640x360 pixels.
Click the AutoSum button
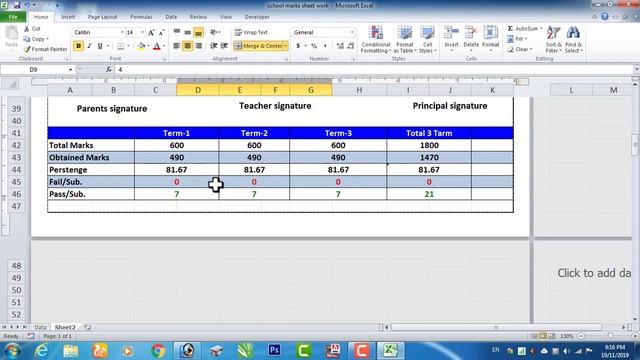(523, 29)
